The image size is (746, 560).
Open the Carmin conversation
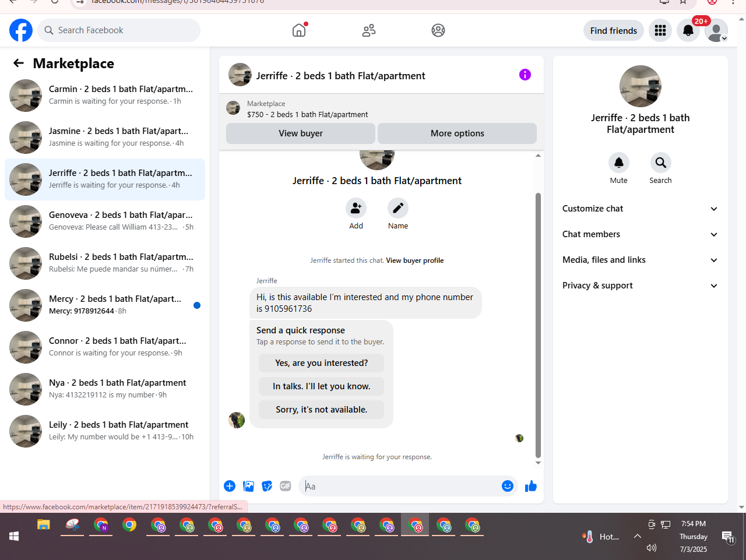pyautogui.click(x=105, y=96)
